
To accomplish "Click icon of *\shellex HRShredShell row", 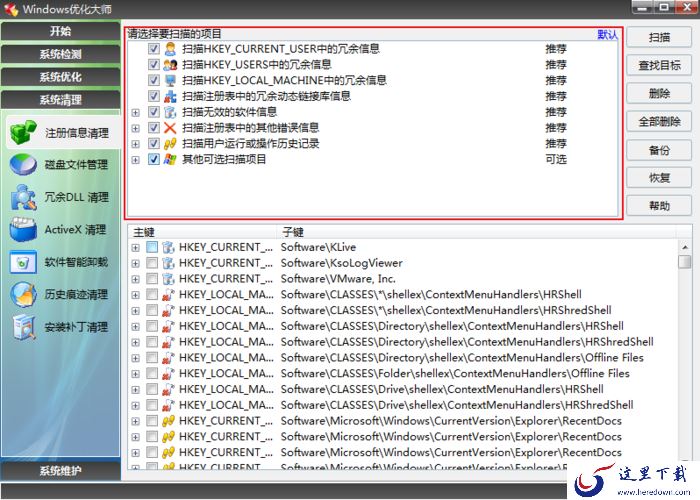I will tap(168, 310).
